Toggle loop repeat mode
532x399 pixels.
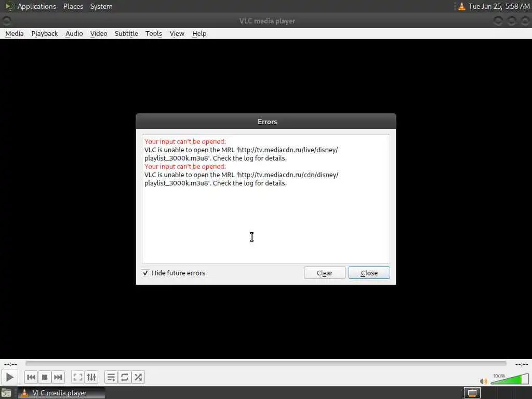(x=125, y=377)
